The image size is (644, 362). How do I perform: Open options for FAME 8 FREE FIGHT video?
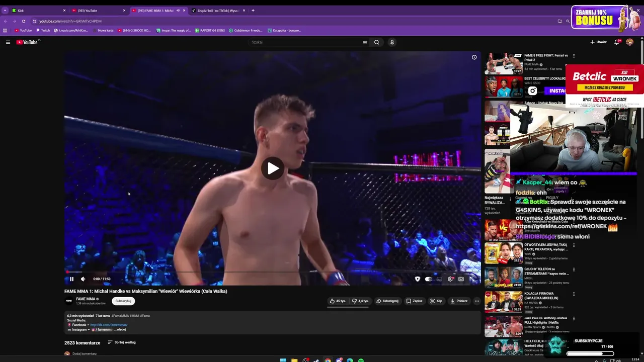click(574, 56)
